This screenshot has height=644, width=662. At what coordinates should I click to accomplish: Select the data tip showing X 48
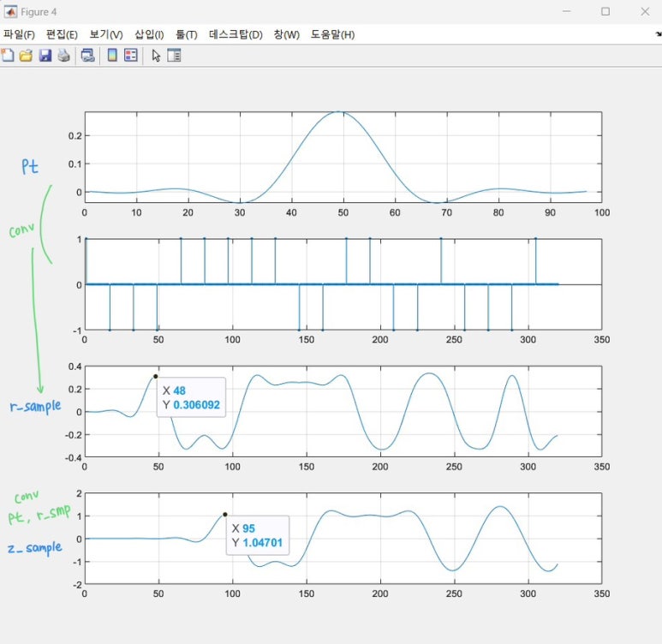(x=191, y=397)
